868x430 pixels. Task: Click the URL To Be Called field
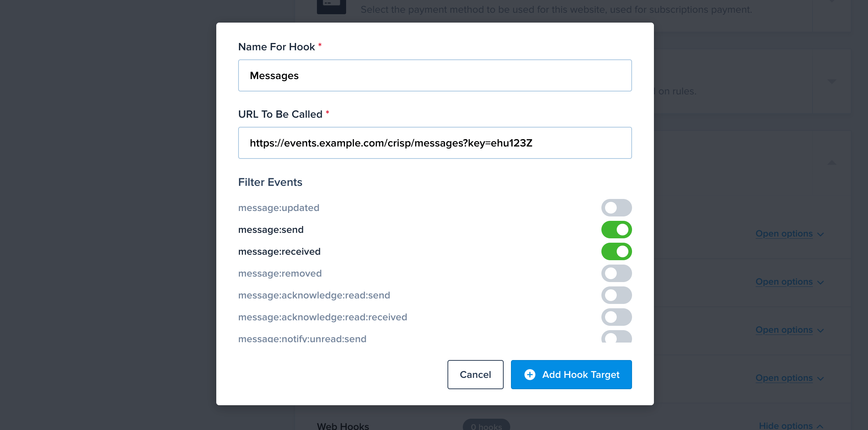click(x=435, y=143)
